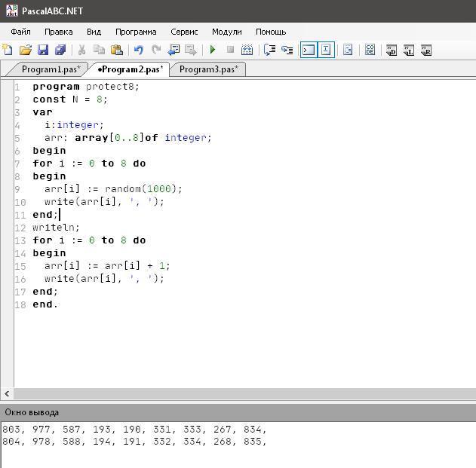The image size is (476, 468).
Task: Click the Open file folder icon
Action: click(x=26, y=50)
